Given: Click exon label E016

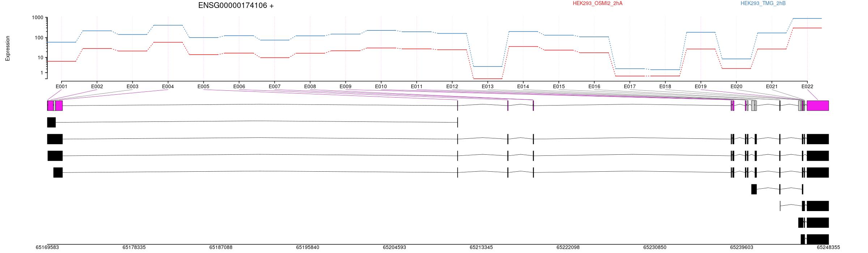Looking at the screenshot, I should [594, 86].
